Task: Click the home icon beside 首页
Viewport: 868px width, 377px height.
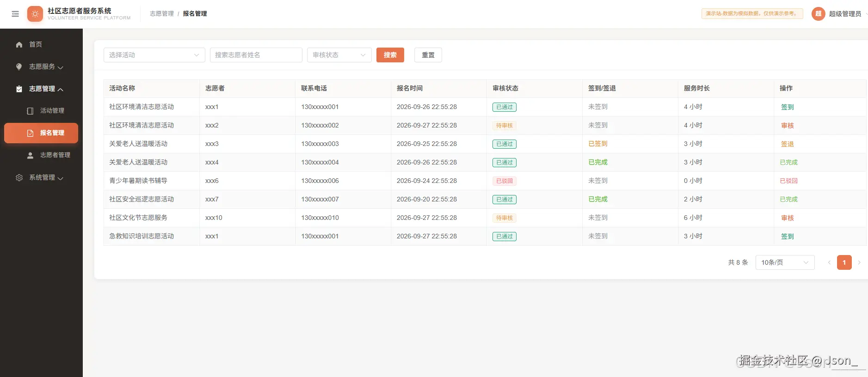Action: coord(19,45)
